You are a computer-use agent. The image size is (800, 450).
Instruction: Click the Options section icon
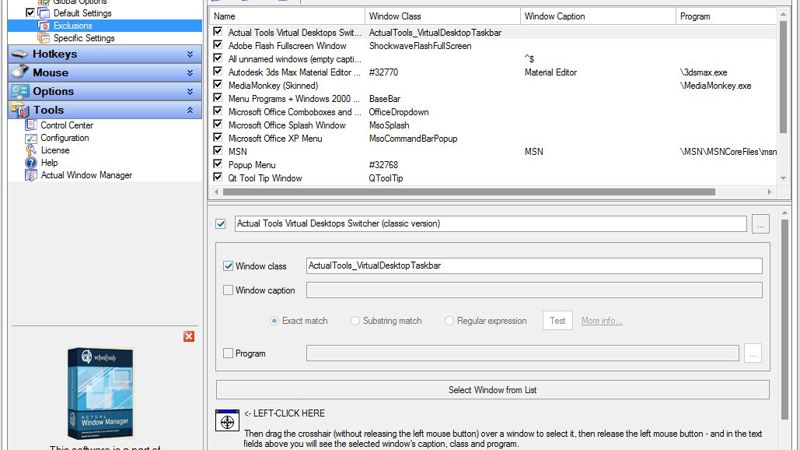tap(20, 91)
